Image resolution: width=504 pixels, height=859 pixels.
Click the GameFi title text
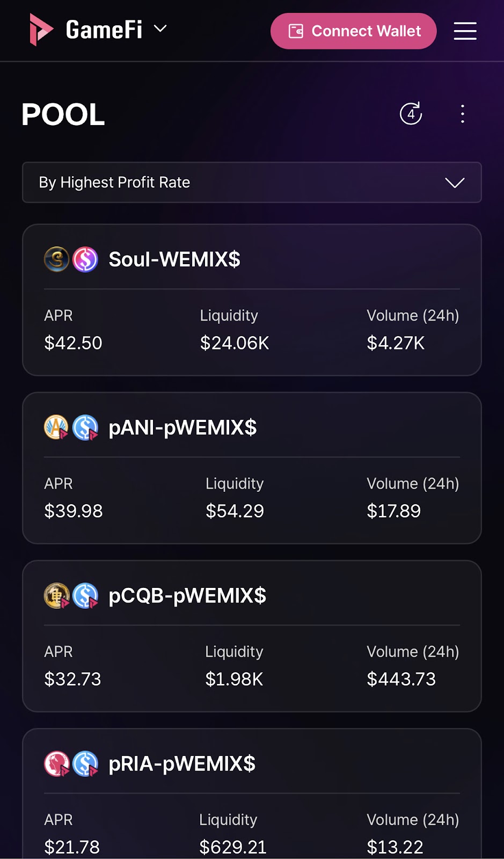pyautogui.click(x=104, y=30)
